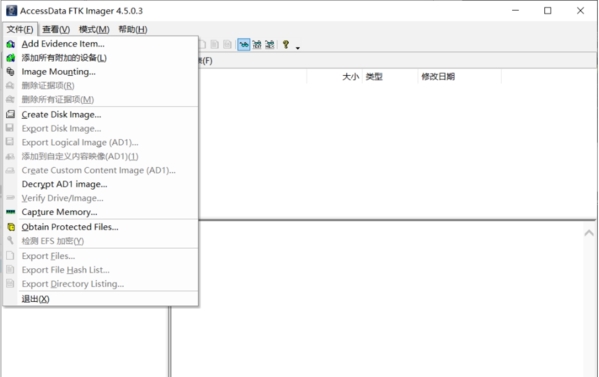This screenshot has width=599, height=377.
Task: Open Image Mounting dialog
Action: 100,72
